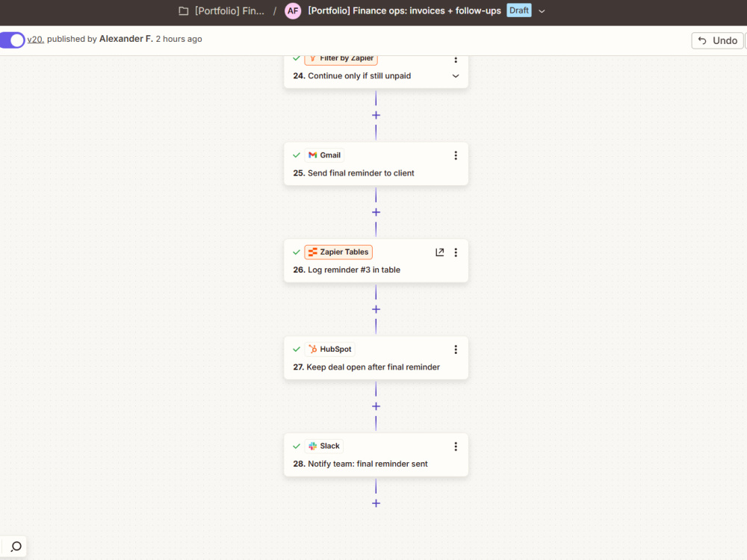747x560 pixels.
Task: Click the Slack app badge
Action: (324, 447)
